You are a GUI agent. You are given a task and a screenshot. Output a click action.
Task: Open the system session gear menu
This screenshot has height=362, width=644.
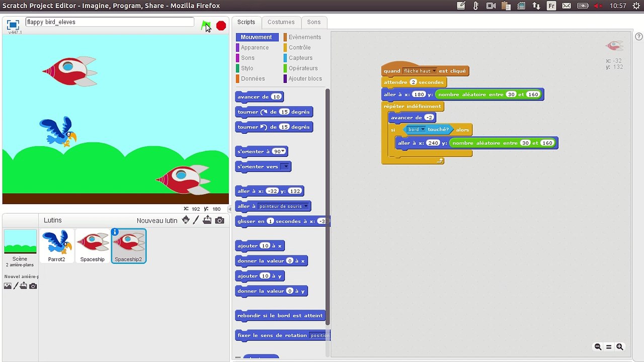636,6
